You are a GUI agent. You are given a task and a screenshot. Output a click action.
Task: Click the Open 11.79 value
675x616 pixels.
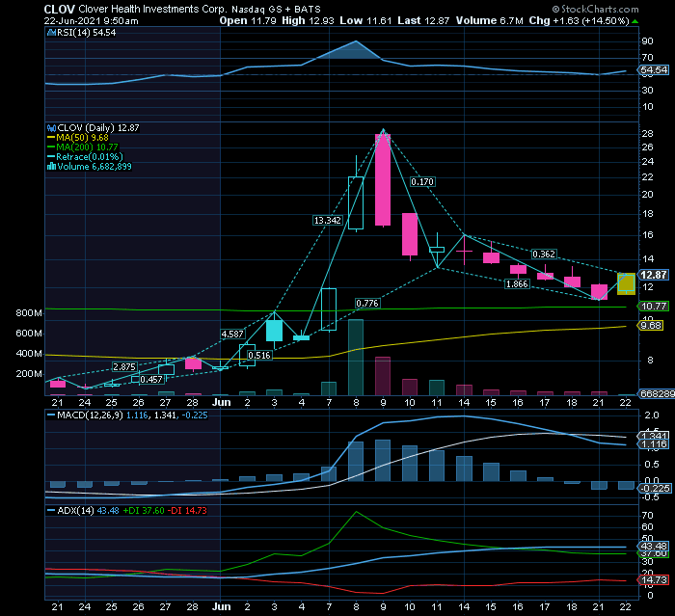click(x=248, y=20)
